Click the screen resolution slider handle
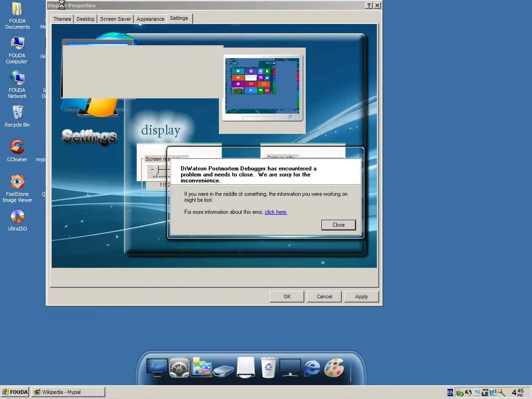This screenshot has width=532, height=399. coord(156,171)
